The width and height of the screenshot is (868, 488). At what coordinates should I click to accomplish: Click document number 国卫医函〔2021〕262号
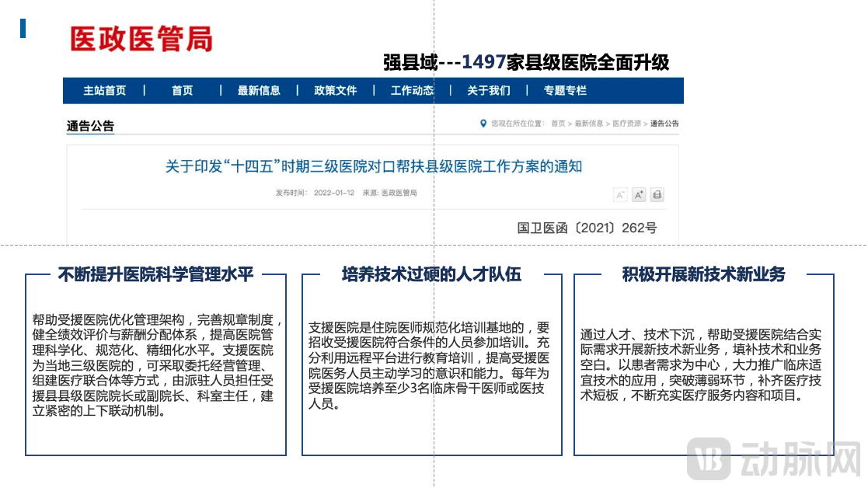[x=587, y=228]
